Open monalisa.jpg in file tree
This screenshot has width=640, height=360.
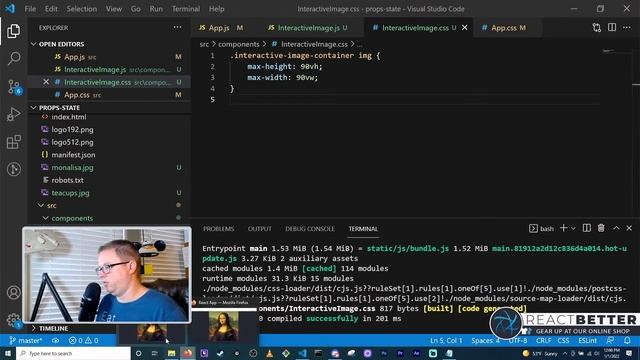(72, 167)
